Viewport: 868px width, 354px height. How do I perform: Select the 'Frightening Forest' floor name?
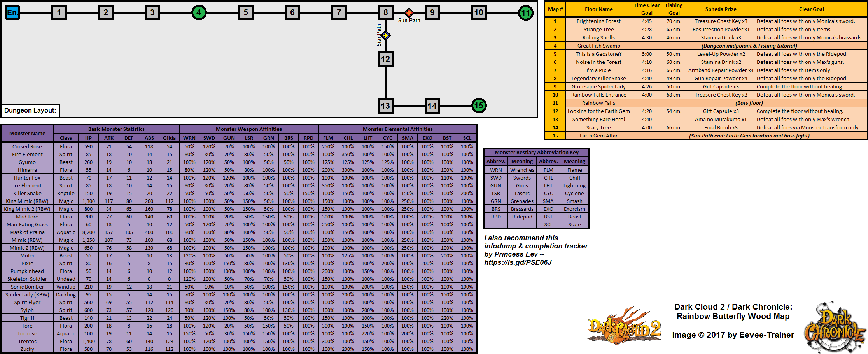pos(599,21)
